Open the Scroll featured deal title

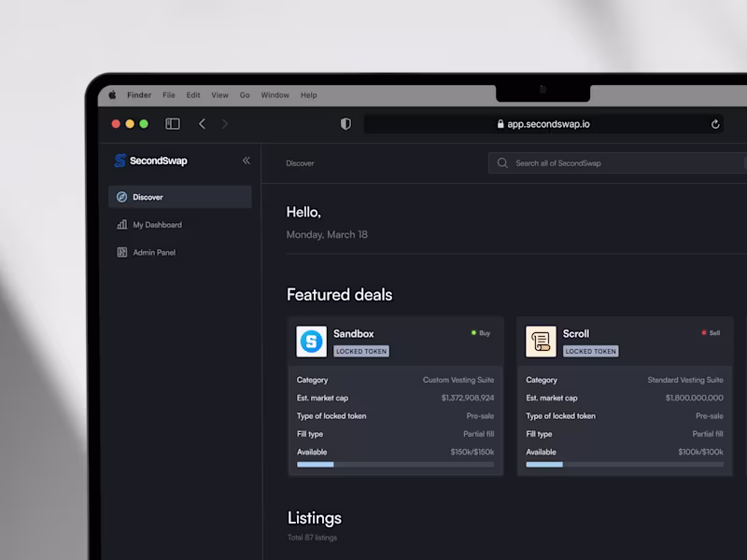(x=576, y=334)
